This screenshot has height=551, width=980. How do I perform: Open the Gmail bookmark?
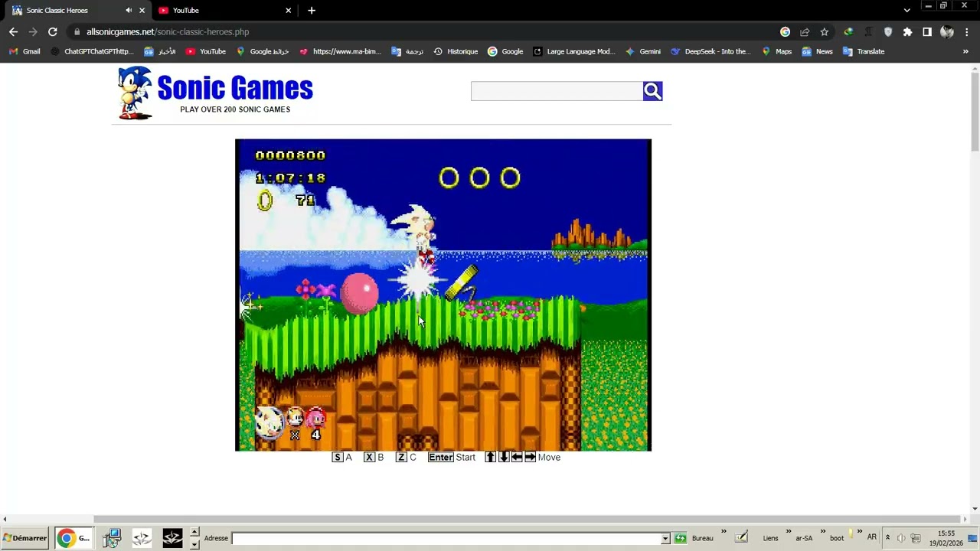pyautogui.click(x=24, y=51)
